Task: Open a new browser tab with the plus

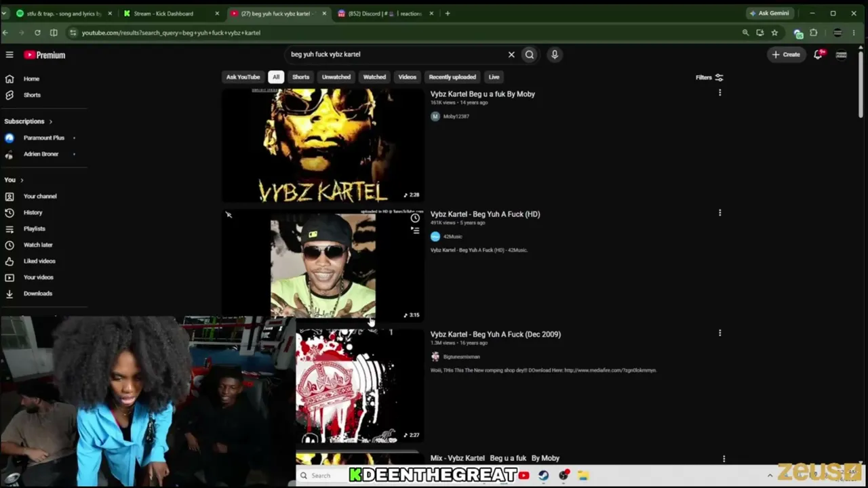Action: (x=447, y=14)
